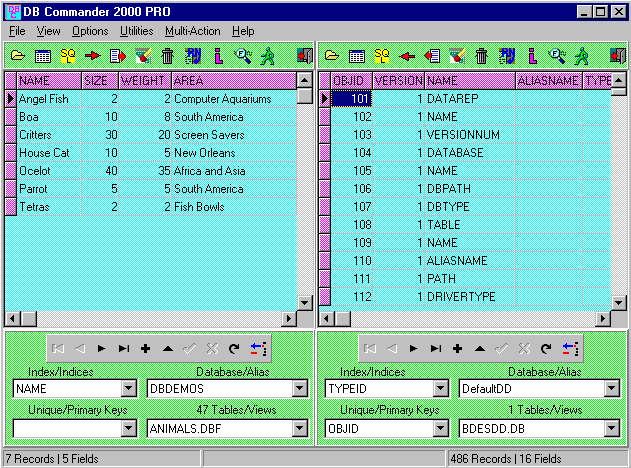
Task: Click magnifier search icon in left toolbar
Action: tap(243, 56)
